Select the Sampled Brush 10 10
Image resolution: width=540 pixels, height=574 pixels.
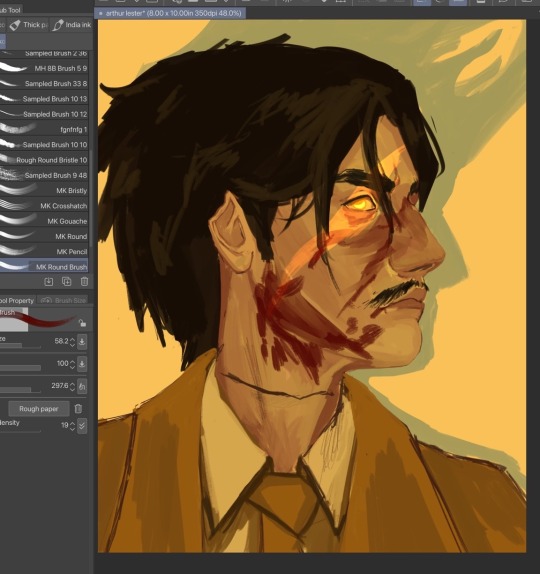pyautogui.click(x=44, y=145)
